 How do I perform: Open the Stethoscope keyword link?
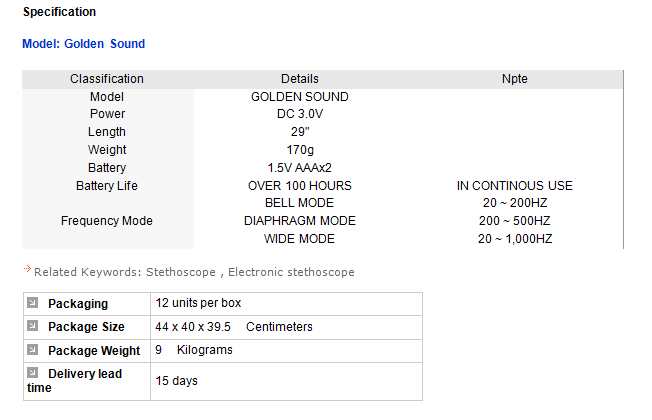pyautogui.click(x=181, y=272)
